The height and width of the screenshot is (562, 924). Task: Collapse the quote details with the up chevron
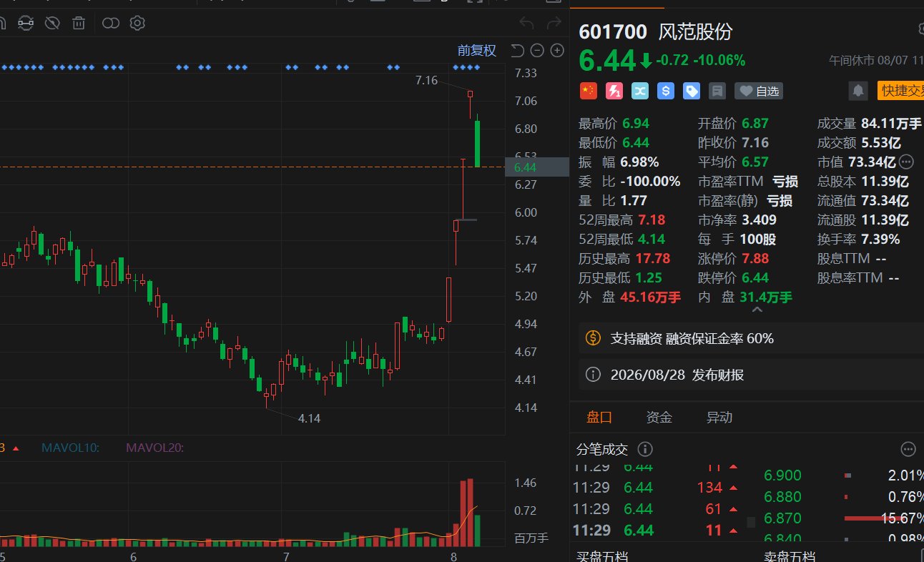pos(757,310)
